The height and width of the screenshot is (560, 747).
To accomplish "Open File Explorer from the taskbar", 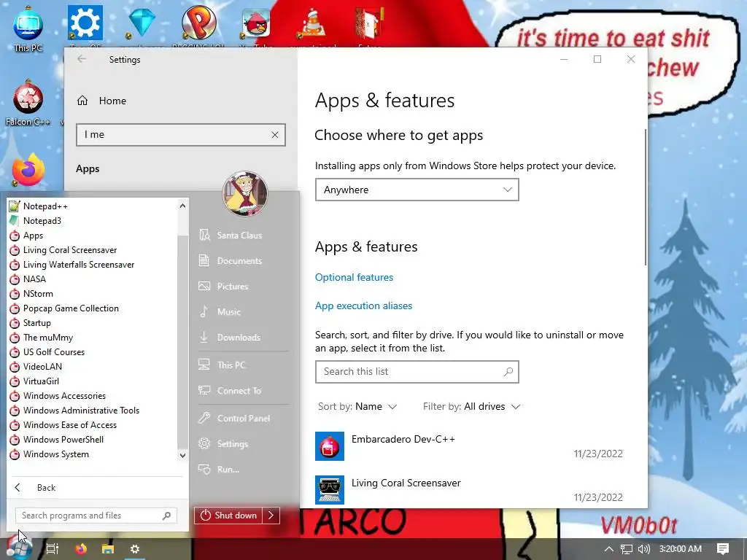I will tap(108, 549).
